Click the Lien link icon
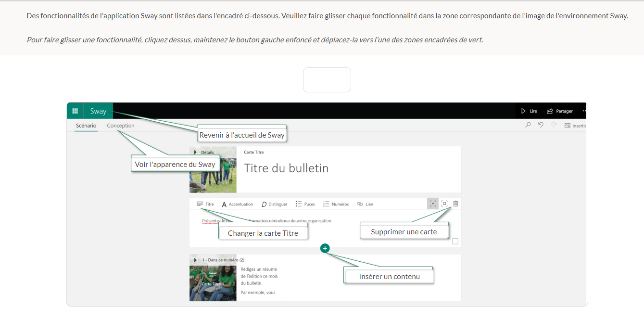Screen dimensions: 644x319 pos(365,204)
